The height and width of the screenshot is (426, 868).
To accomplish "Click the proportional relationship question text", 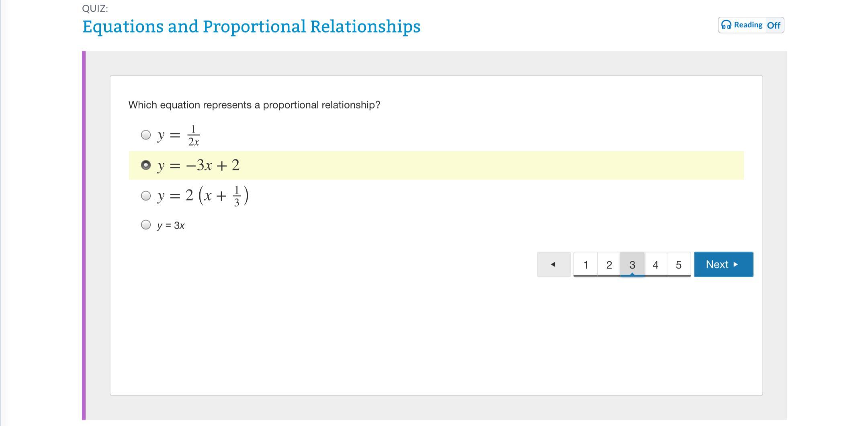I will [x=254, y=105].
